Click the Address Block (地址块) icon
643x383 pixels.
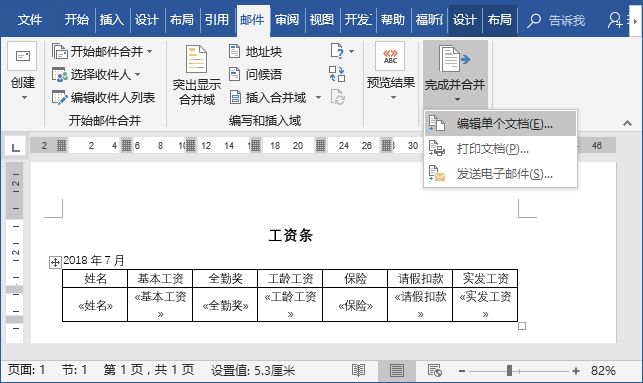click(235, 52)
